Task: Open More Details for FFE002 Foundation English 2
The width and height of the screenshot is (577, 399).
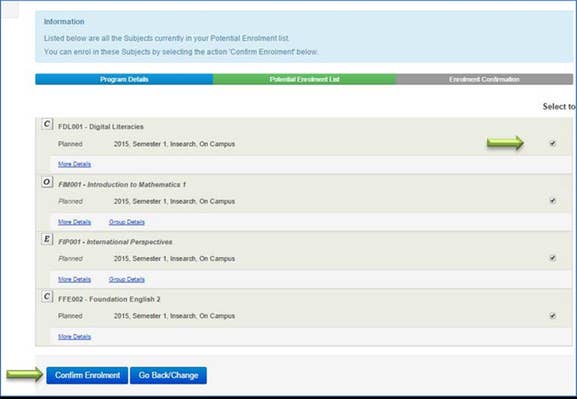Action: click(74, 337)
